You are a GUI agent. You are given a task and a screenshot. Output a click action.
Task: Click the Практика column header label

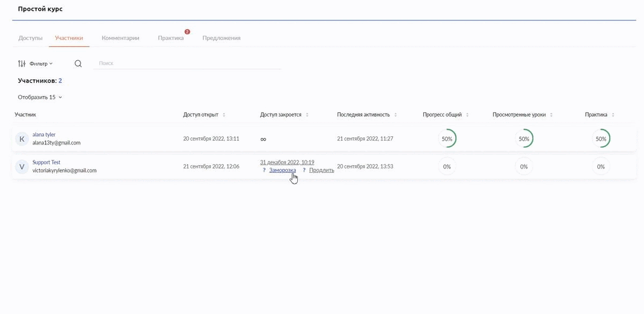tap(596, 115)
